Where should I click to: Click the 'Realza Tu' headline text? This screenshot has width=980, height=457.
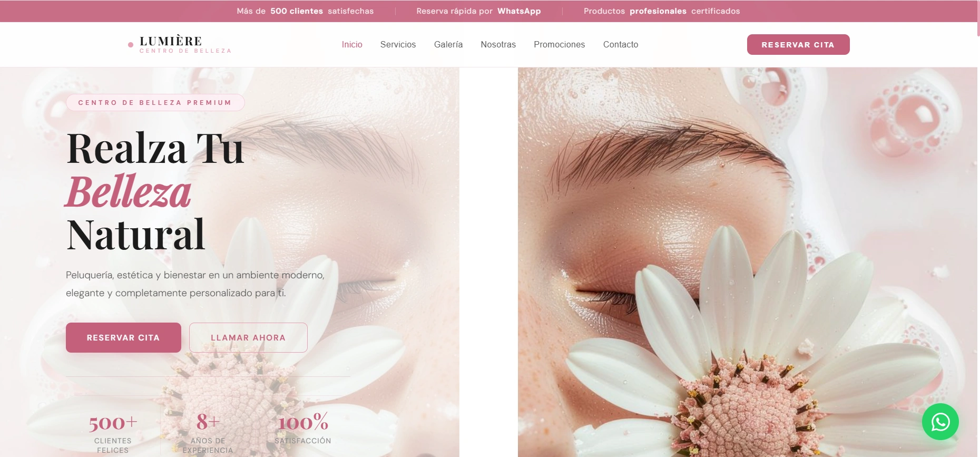click(x=156, y=148)
